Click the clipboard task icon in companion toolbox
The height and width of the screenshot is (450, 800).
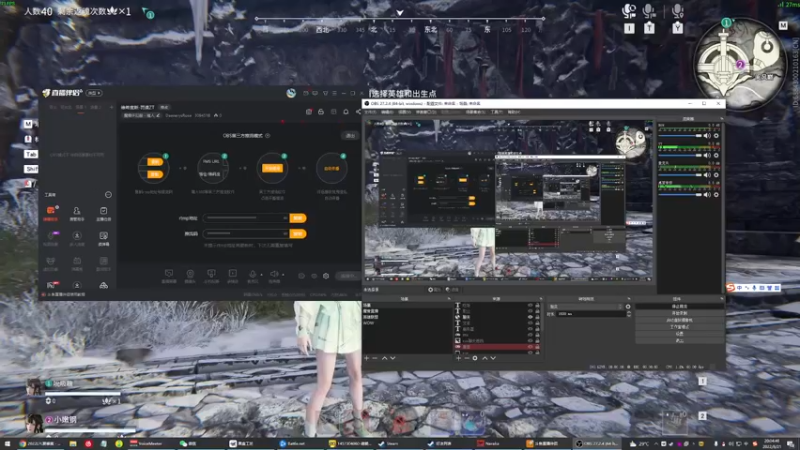click(104, 211)
